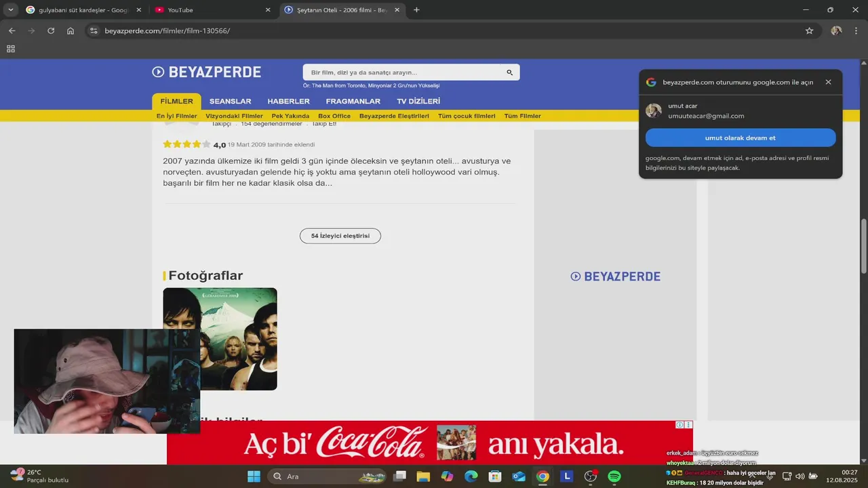The height and width of the screenshot is (488, 868).
Task: Open the HABERLER menu item
Action: tap(288, 102)
